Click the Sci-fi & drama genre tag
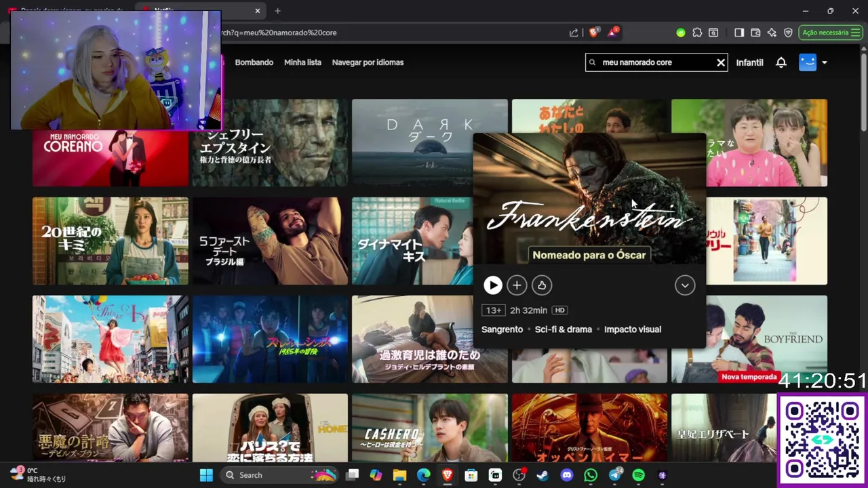 [564, 329]
